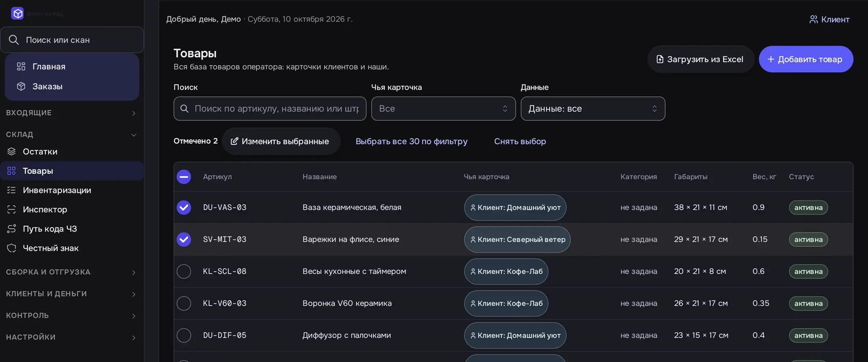The image size is (868, 362).
Task: Toggle the header select-all checkbox
Action: point(184,177)
